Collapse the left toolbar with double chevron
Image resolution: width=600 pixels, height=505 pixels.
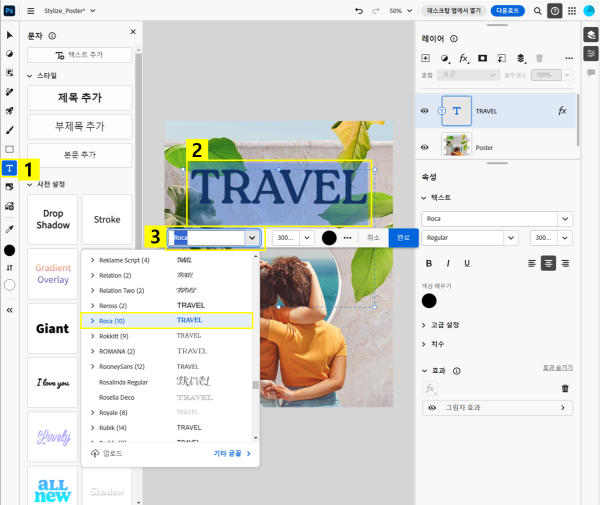point(10,310)
